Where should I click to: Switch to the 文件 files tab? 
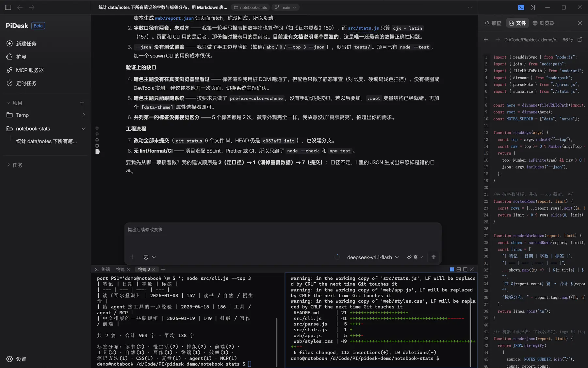pos(517,23)
